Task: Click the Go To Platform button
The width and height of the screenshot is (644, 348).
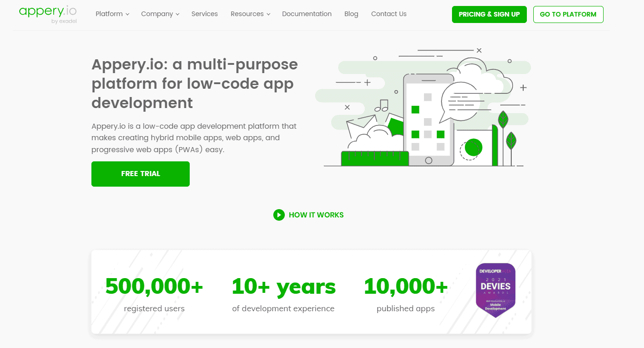Action: [x=568, y=14]
